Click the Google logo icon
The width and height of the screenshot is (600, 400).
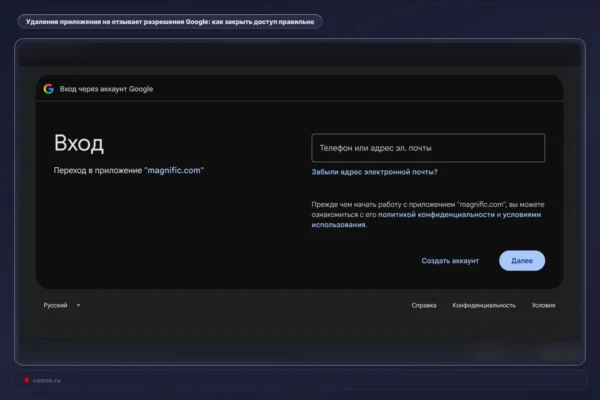pos(49,89)
